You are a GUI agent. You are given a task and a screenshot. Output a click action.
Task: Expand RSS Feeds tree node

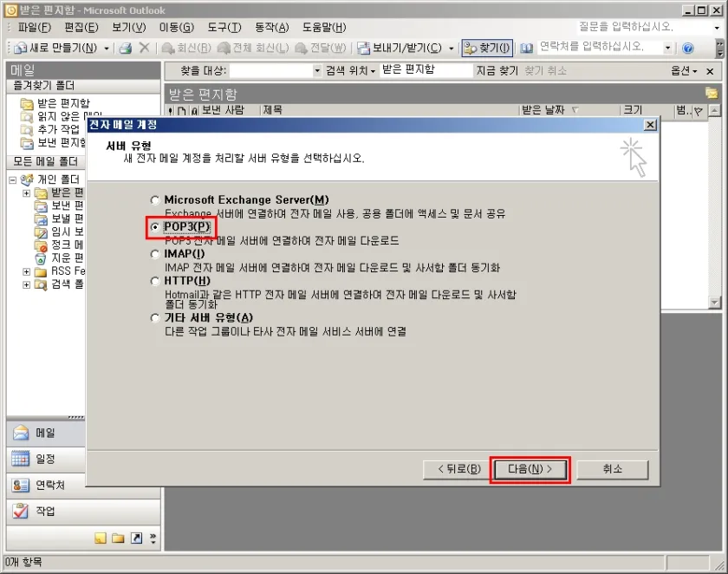pyautogui.click(x=27, y=271)
